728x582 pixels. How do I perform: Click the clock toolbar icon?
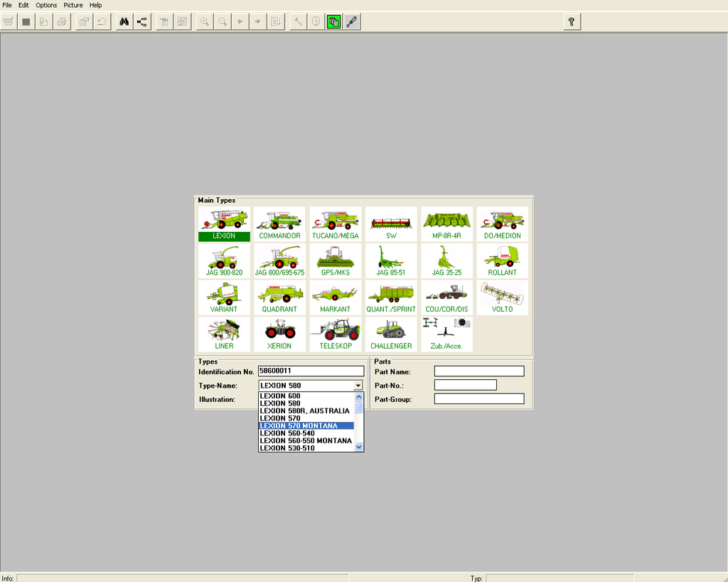[316, 22]
